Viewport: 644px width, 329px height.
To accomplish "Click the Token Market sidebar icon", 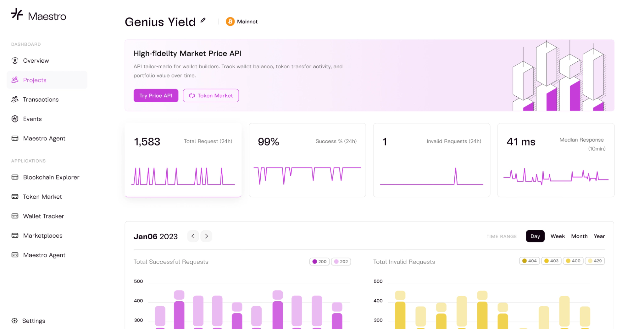I will tap(15, 196).
